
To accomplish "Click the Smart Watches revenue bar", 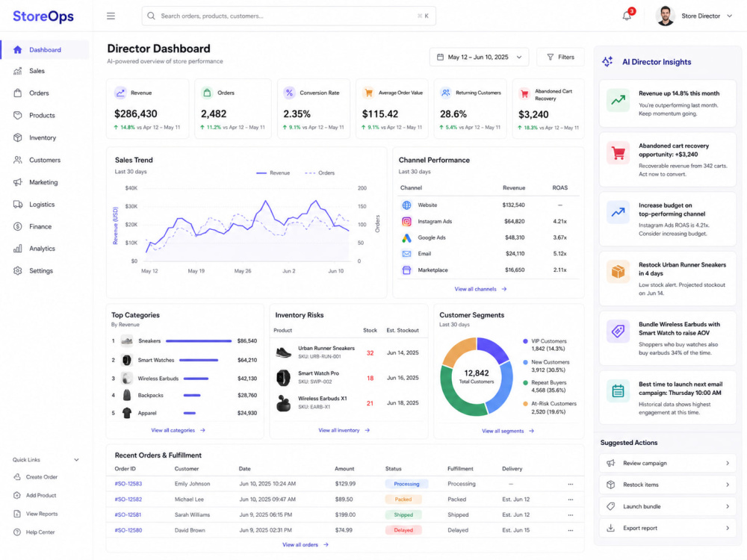I will click(199, 360).
